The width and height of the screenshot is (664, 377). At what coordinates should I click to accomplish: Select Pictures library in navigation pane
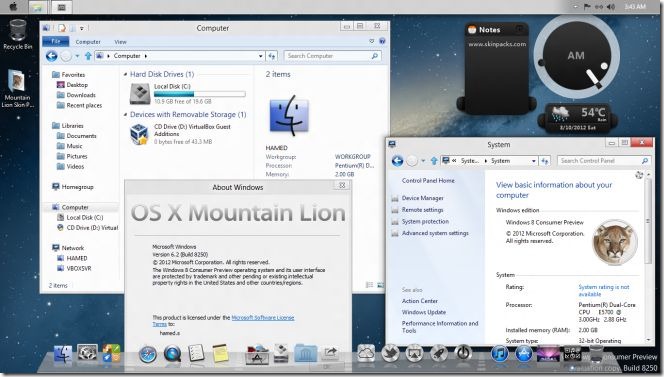click(72, 156)
